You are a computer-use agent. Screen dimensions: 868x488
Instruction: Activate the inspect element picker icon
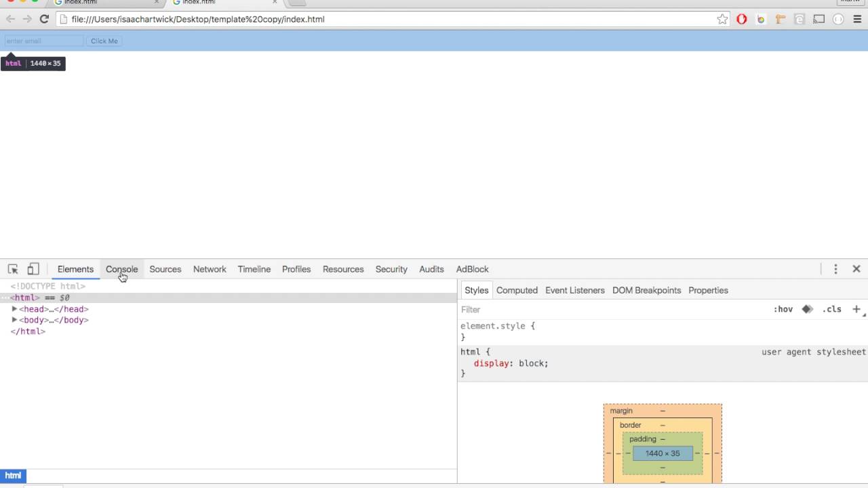[13, 269]
